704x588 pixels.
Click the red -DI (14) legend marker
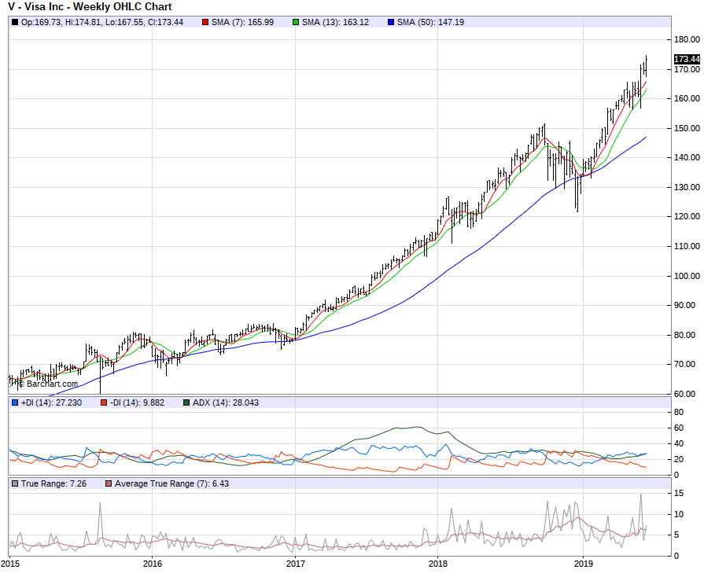click(103, 402)
